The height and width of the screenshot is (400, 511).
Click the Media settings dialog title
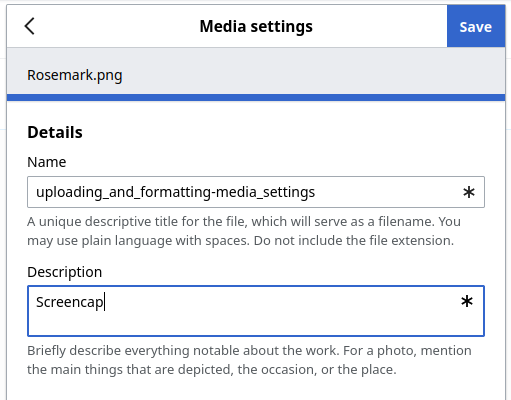[x=256, y=26]
